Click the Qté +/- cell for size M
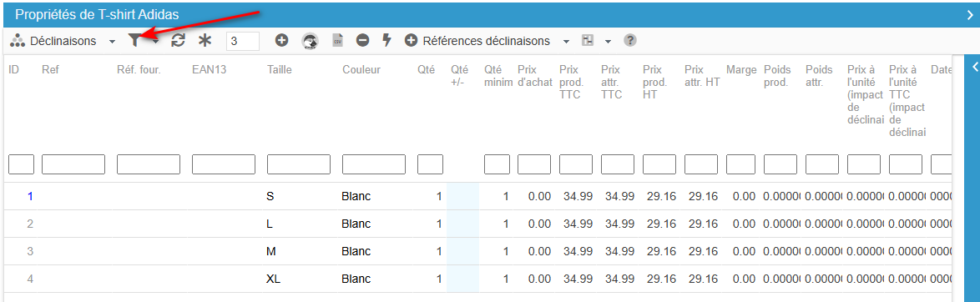980x302 pixels. [x=462, y=251]
